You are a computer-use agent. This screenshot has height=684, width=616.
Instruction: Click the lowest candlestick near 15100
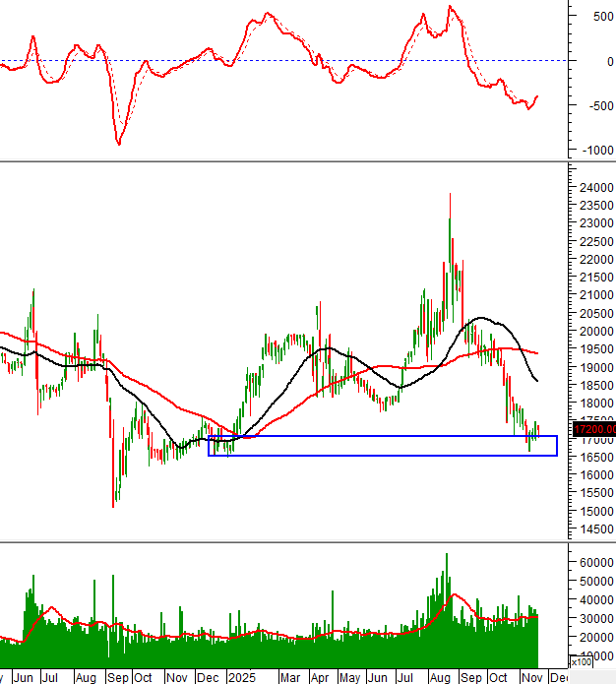114,504
